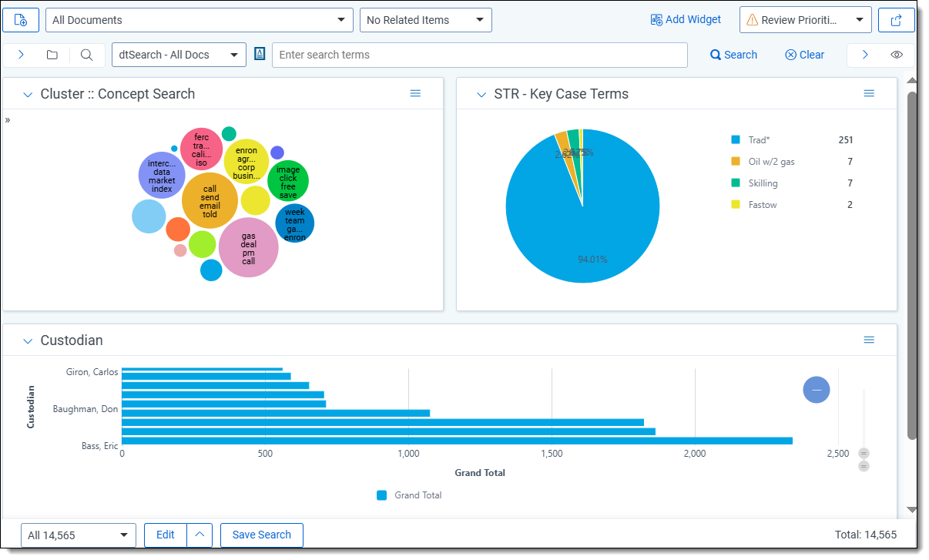The width and height of the screenshot is (929, 560).
Task: Open Custodian widget hamburger menu
Action: click(869, 340)
